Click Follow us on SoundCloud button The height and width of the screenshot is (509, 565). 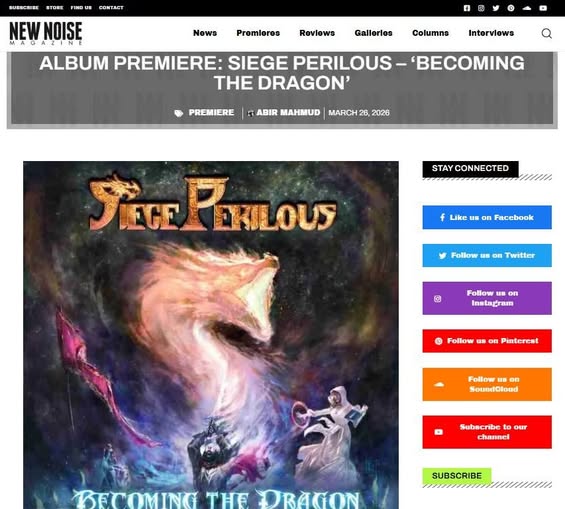pyautogui.click(x=487, y=384)
